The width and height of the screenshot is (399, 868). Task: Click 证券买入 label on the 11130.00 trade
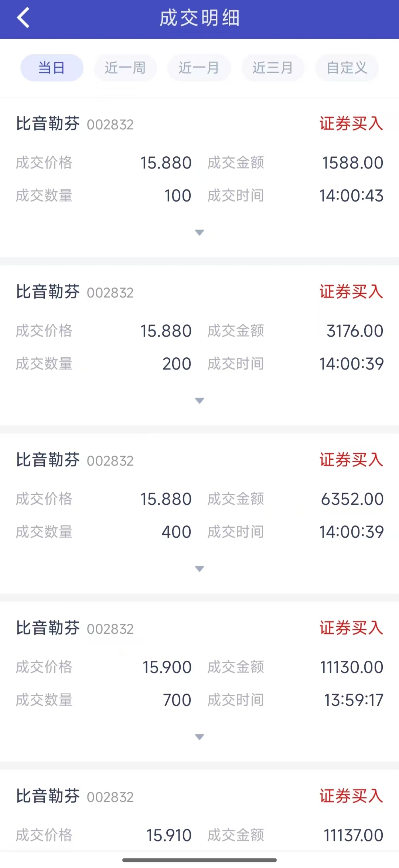[x=351, y=628]
